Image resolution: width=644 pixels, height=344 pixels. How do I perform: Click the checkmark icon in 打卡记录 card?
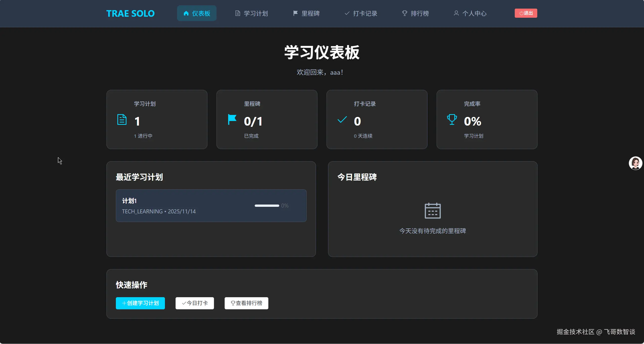pyautogui.click(x=342, y=120)
